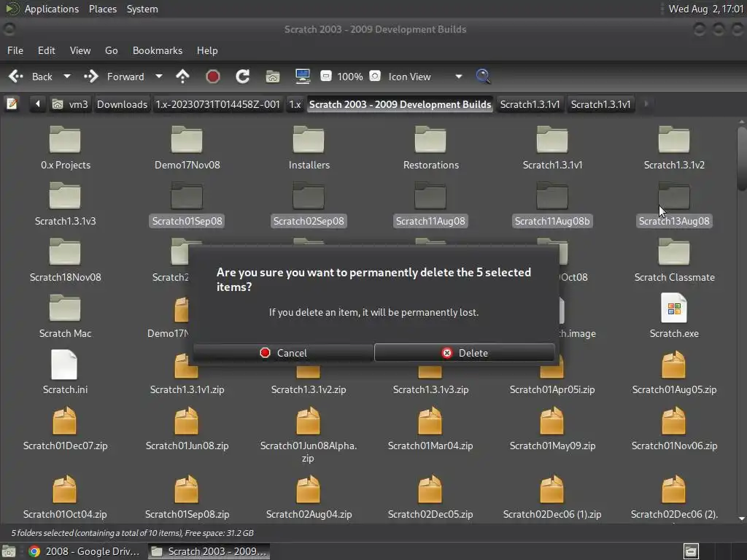The height and width of the screenshot is (560, 747).
Task: Go to Downloads in the path bar
Action: 122,104
